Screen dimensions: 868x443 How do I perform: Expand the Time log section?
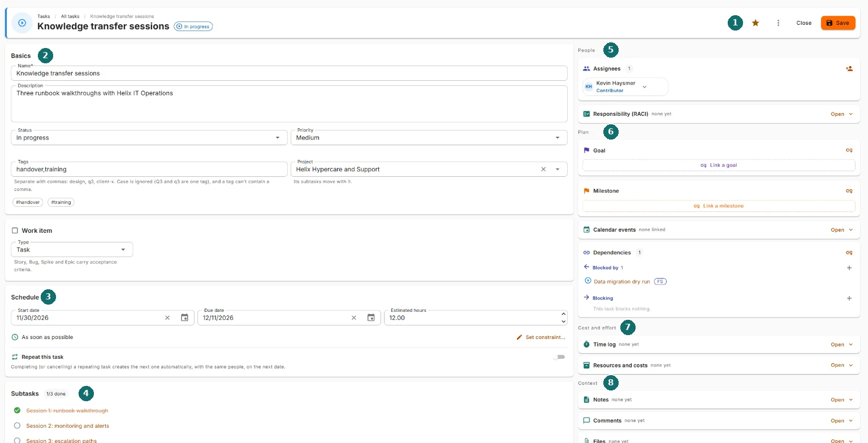[x=841, y=345]
